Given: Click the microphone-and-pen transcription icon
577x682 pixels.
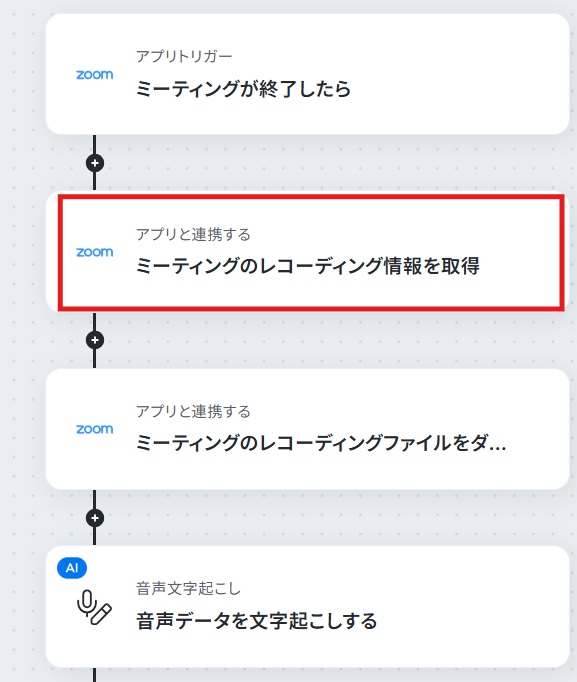Looking at the screenshot, I should tap(94, 607).
